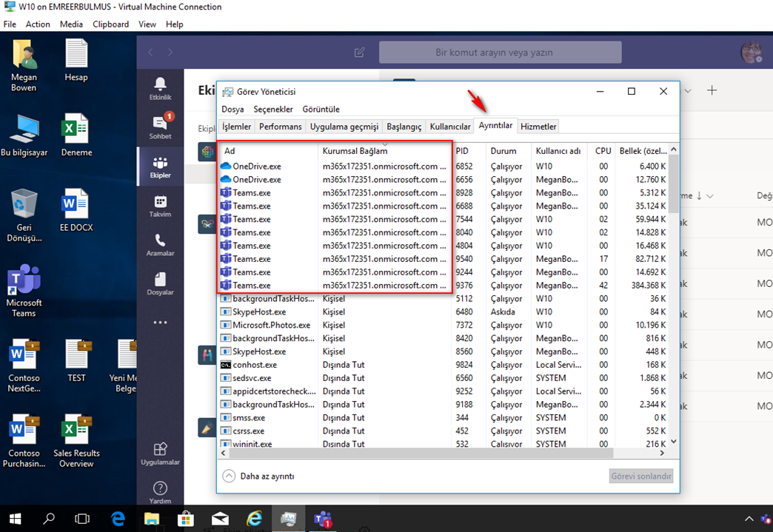Viewport: 773px width, 532px height.
Task: Open Uygulamalar apps in Teams sidebar
Action: [160, 454]
